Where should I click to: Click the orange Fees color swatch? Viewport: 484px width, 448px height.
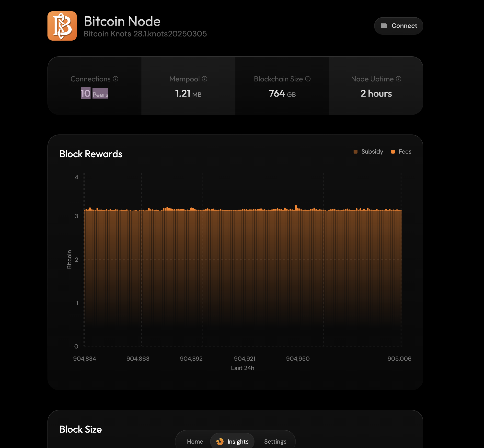[x=393, y=152]
